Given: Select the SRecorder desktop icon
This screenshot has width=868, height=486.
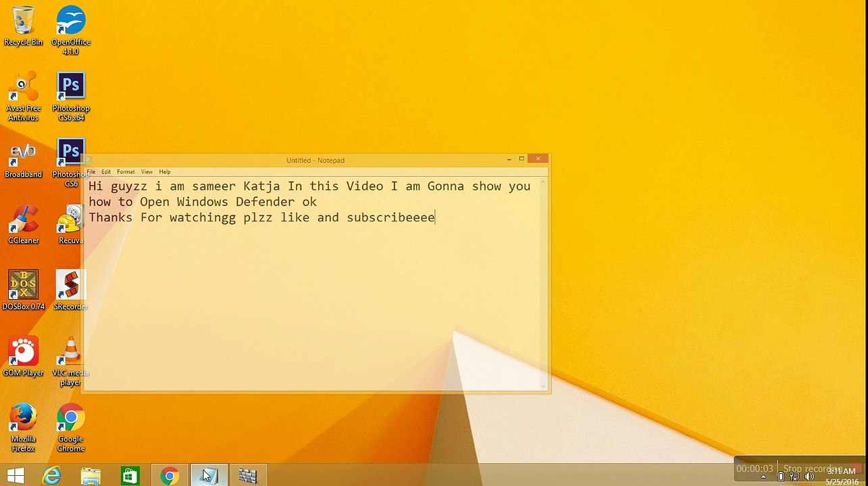Looking at the screenshot, I should pos(71,290).
